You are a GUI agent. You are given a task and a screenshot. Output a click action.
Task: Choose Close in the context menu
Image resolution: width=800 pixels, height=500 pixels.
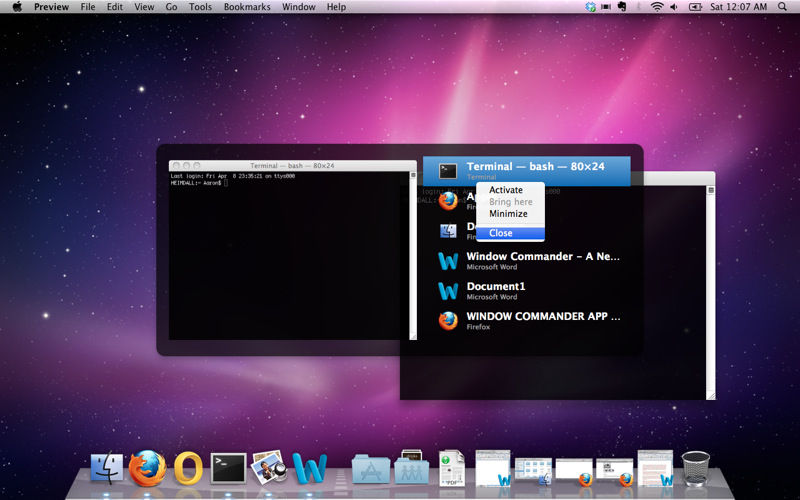coord(501,233)
